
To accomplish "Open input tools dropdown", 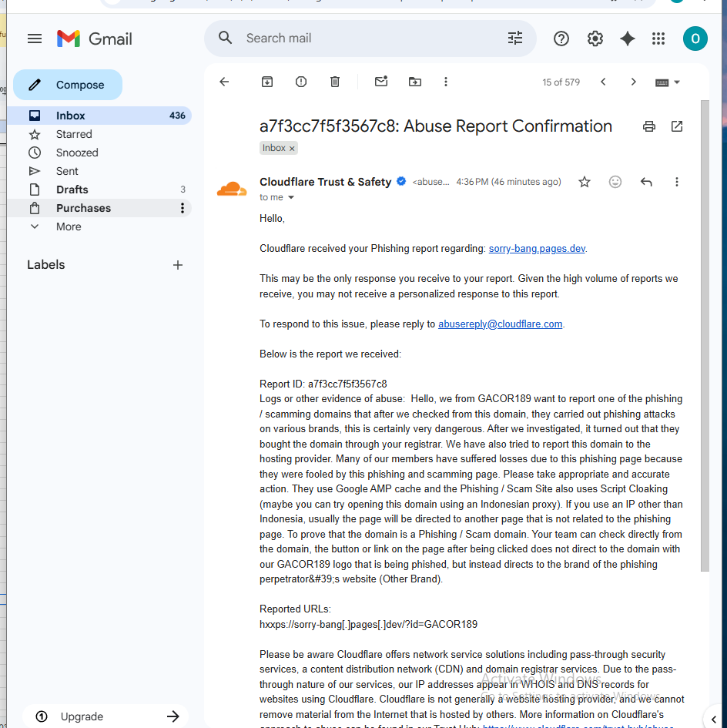I will coord(668,82).
